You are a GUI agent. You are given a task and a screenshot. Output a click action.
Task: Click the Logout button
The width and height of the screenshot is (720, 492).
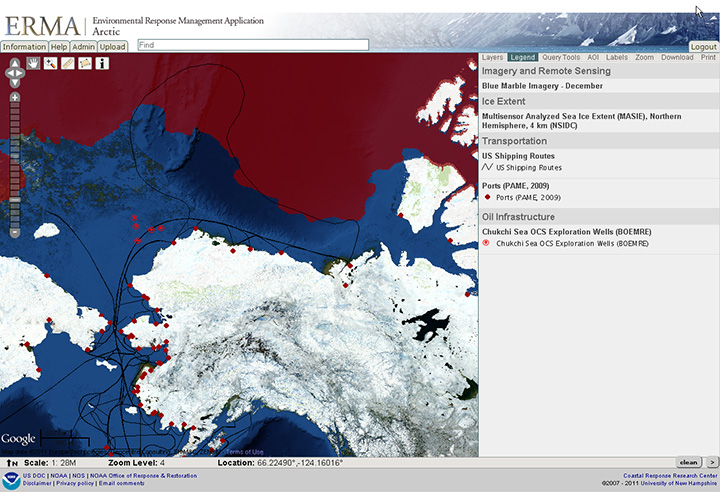tap(703, 46)
